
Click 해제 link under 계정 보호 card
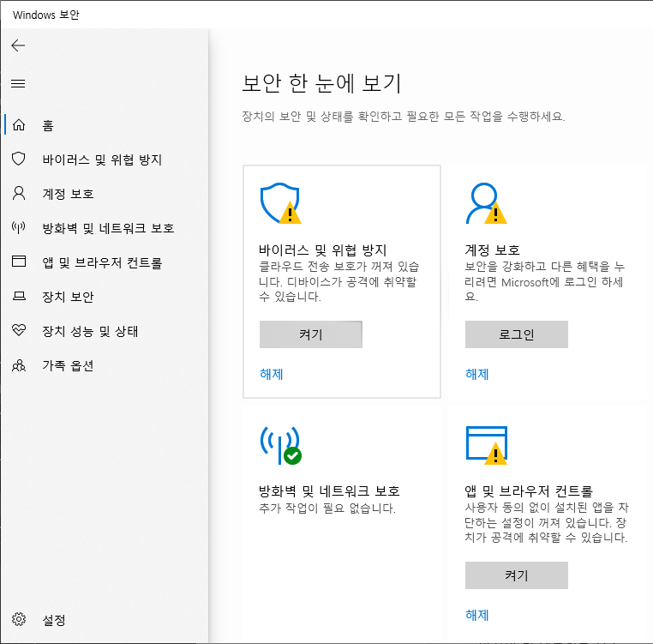(x=477, y=374)
